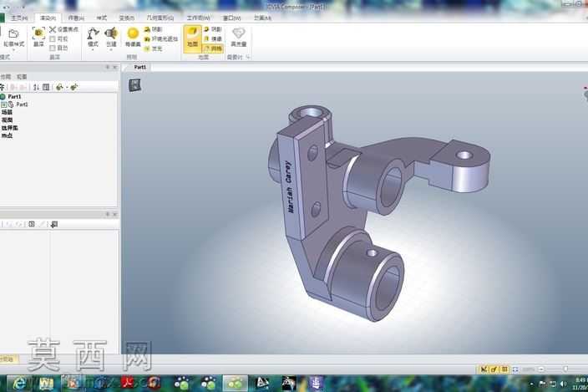Click the high quality (高质量) diamond icon
The width and height of the screenshot is (588, 392).
coord(239,33)
